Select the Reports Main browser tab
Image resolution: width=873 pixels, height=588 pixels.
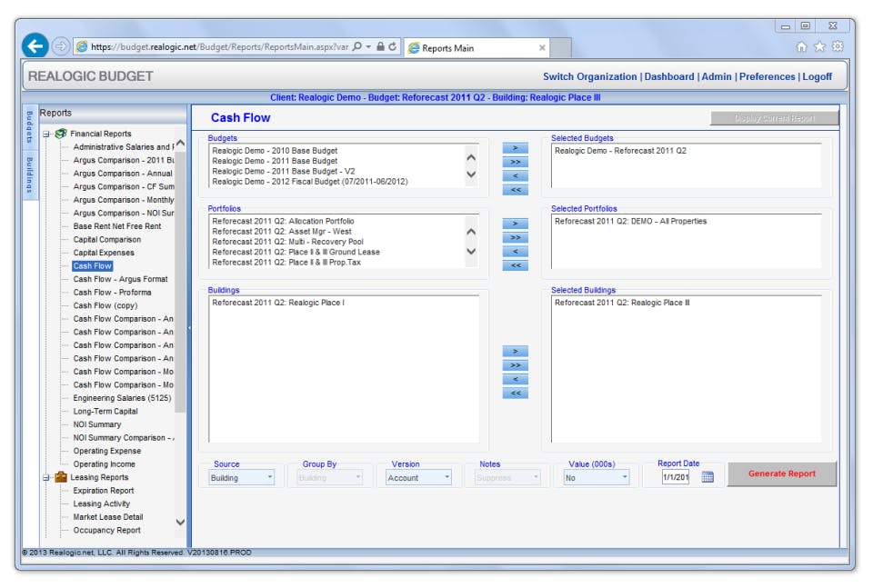pyautogui.click(x=477, y=48)
